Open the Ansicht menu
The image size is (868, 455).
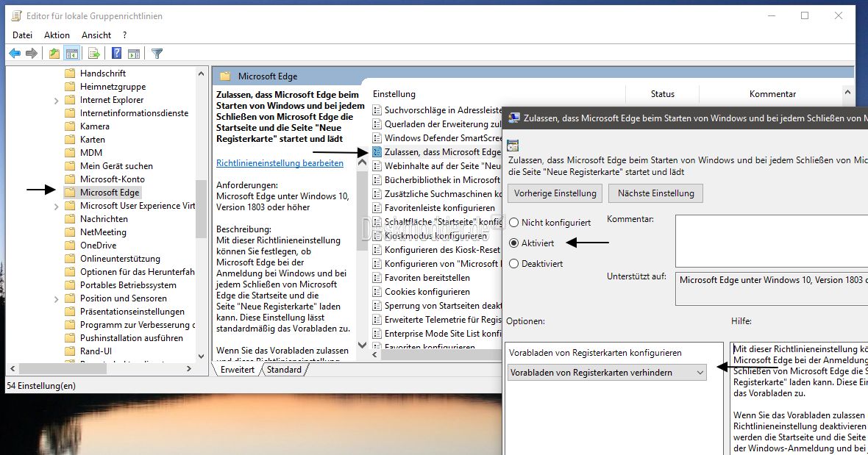96,35
